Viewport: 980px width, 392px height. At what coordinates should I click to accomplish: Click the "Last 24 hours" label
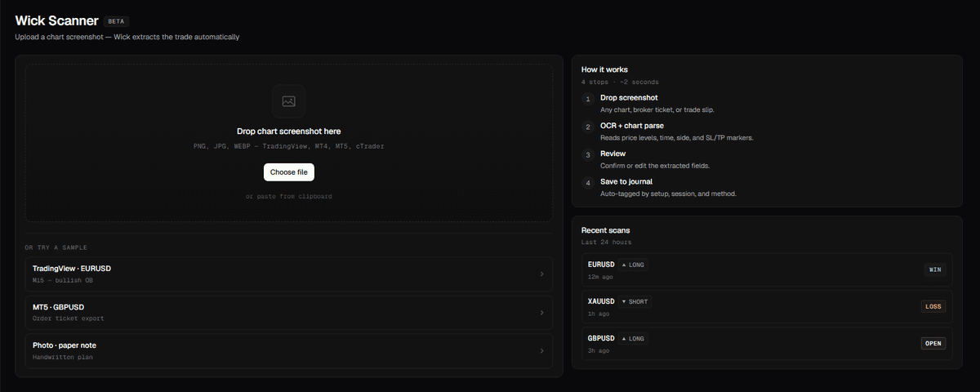pyautogui.click(x=606, y=242)
